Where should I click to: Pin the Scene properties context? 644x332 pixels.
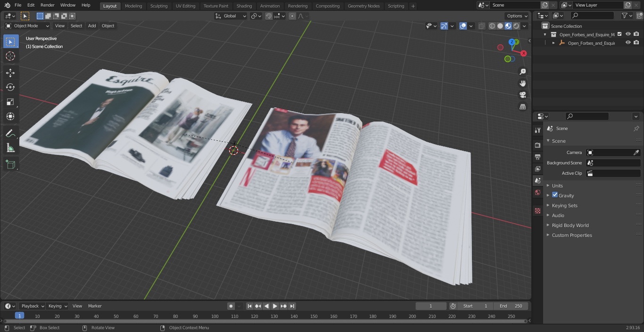click(636, 129)
